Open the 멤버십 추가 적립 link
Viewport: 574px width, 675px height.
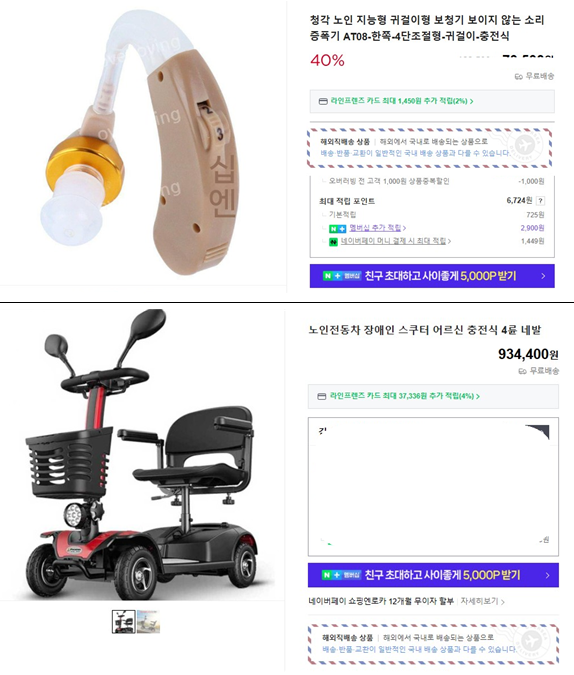[375, 228]
